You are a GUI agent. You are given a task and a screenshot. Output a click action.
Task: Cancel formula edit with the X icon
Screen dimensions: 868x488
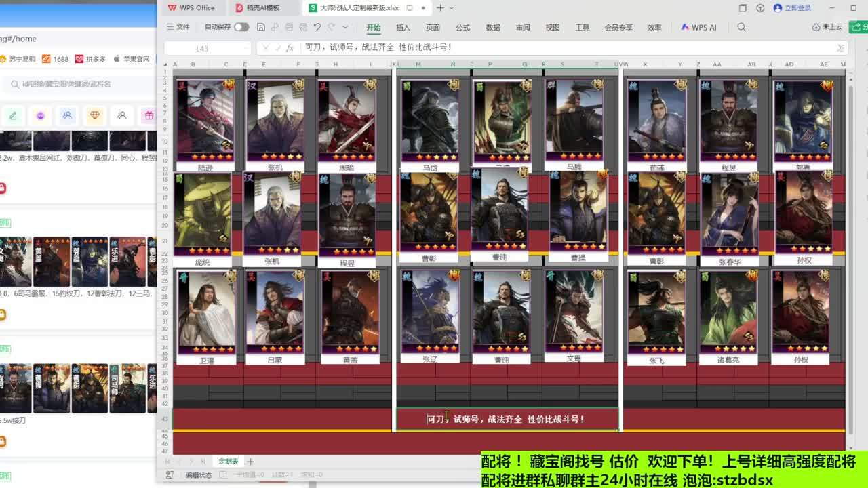point(265,48)
